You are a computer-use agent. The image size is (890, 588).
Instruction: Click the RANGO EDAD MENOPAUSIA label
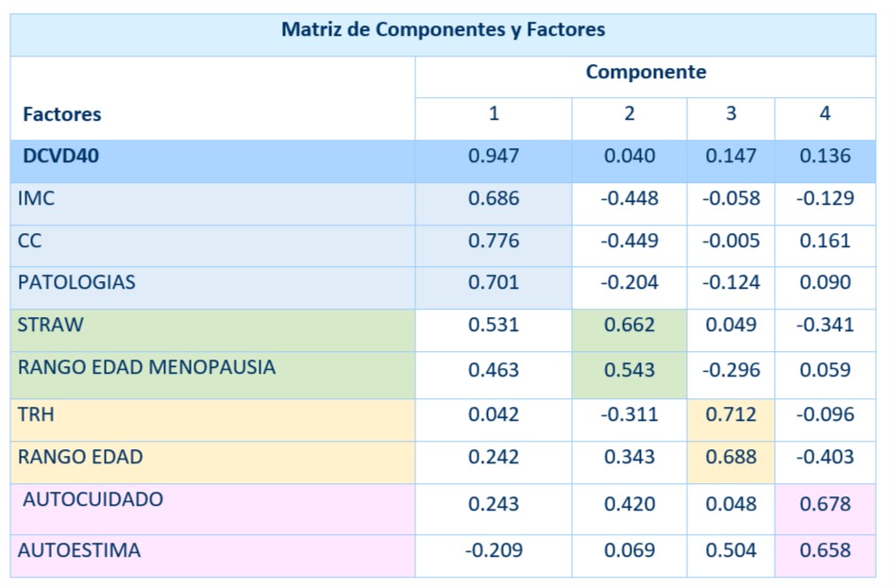(x=146, y=367)
